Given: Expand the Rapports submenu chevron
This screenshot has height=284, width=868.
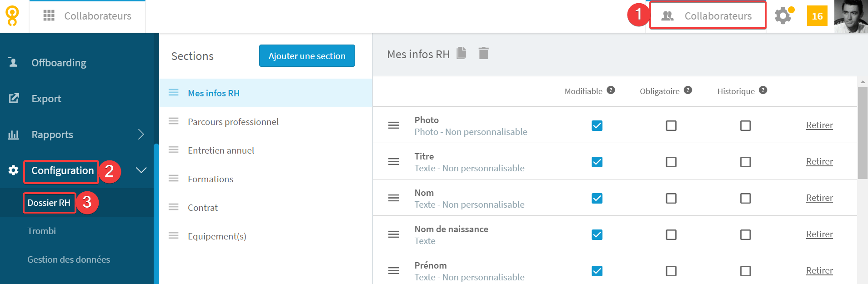Looking at the screenshot, I should 141,134.
